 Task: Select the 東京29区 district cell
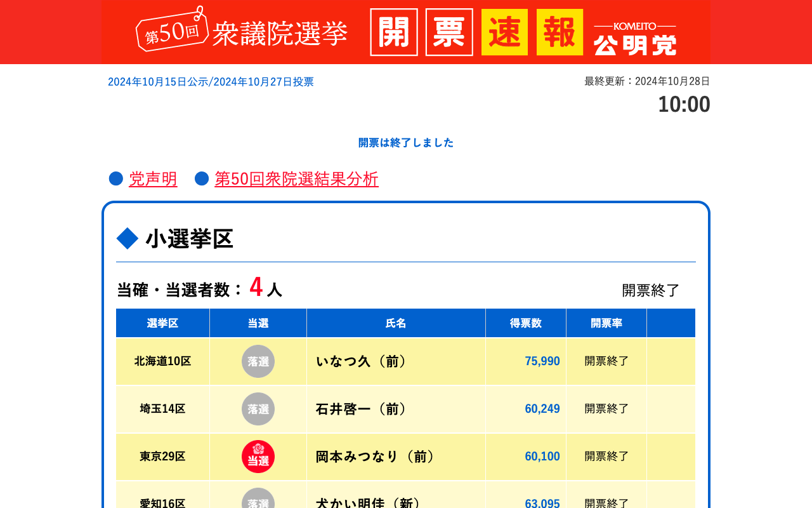[x=163, y=457]
